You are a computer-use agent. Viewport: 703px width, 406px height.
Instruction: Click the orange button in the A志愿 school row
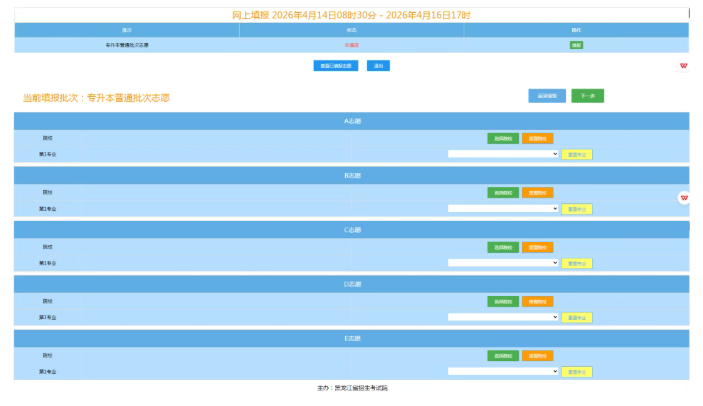pyautogui.click(x=537, y=138)
